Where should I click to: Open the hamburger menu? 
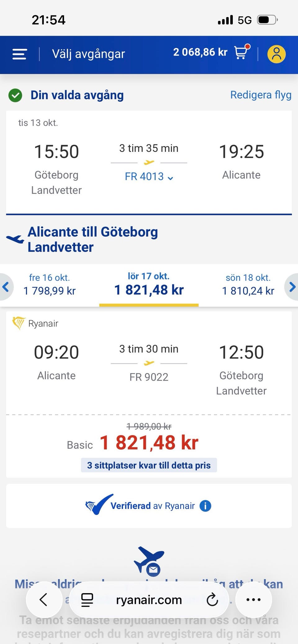[19, 54]
